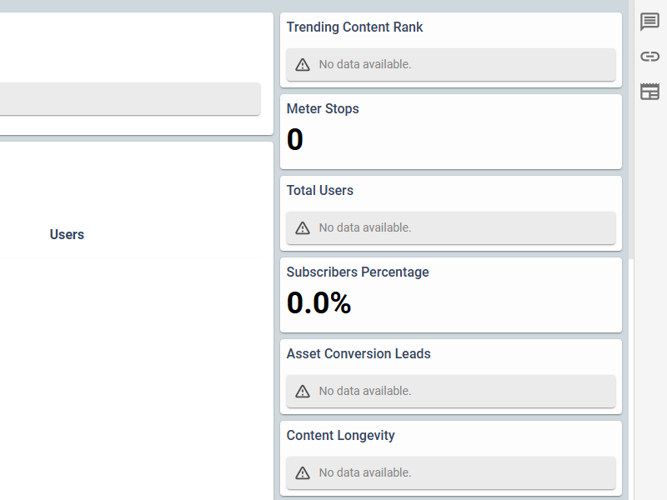
Task: Open the comments panel icon
Action: pos(650,22)
